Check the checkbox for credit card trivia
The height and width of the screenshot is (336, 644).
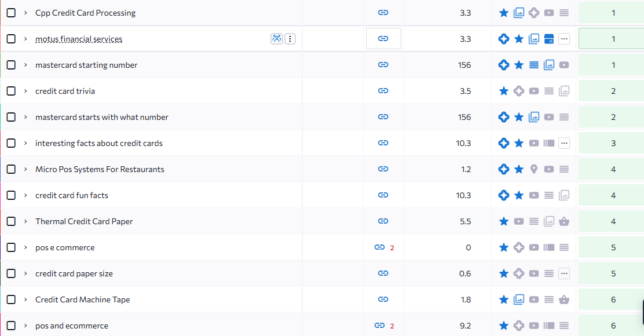pyautogui.click(x=10, y=91)
